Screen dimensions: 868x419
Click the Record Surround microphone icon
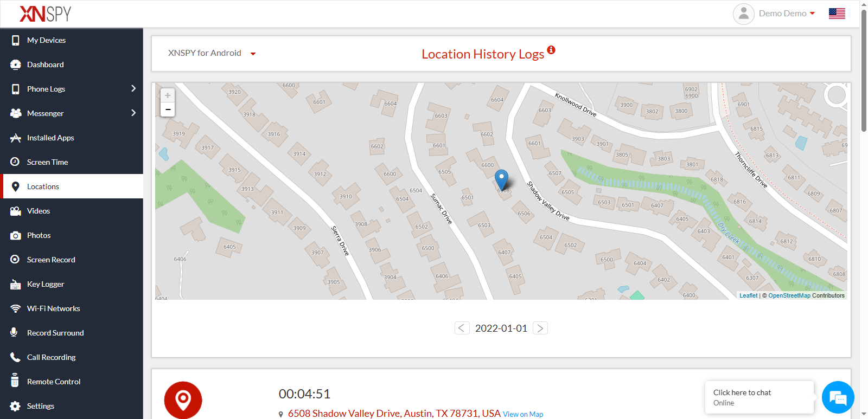pyautogui.click(x=15, y=332)
